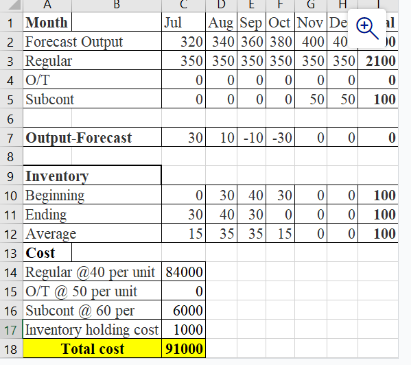Select the 1000 holding cost cell
Screen dimensions: 411x365
[x=184, y=329]
